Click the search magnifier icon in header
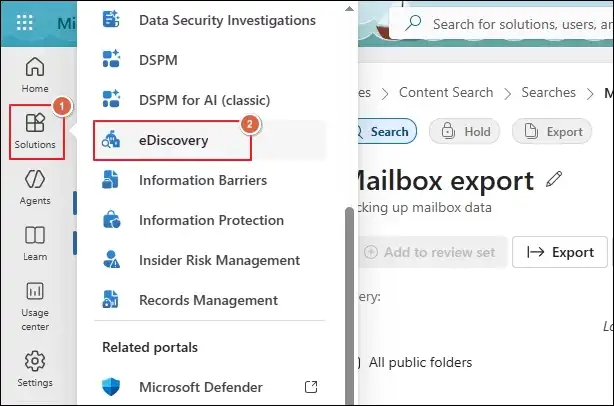614x406 pixels. (413, 23)
